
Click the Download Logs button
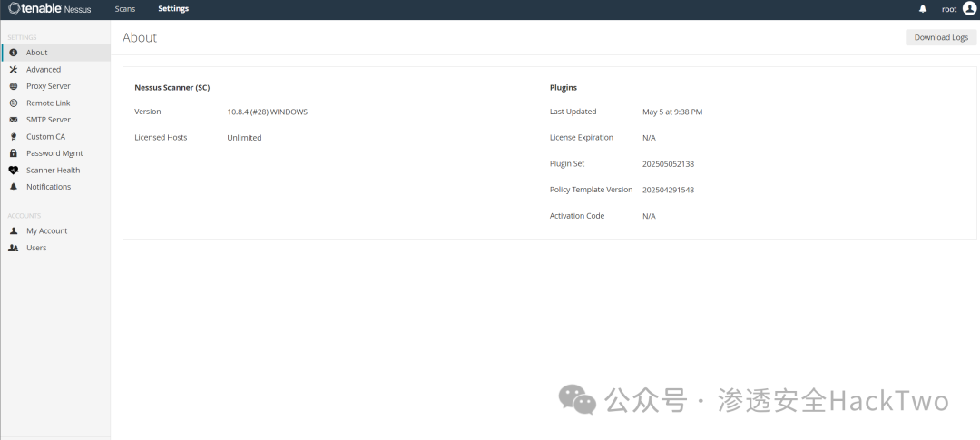941,37
